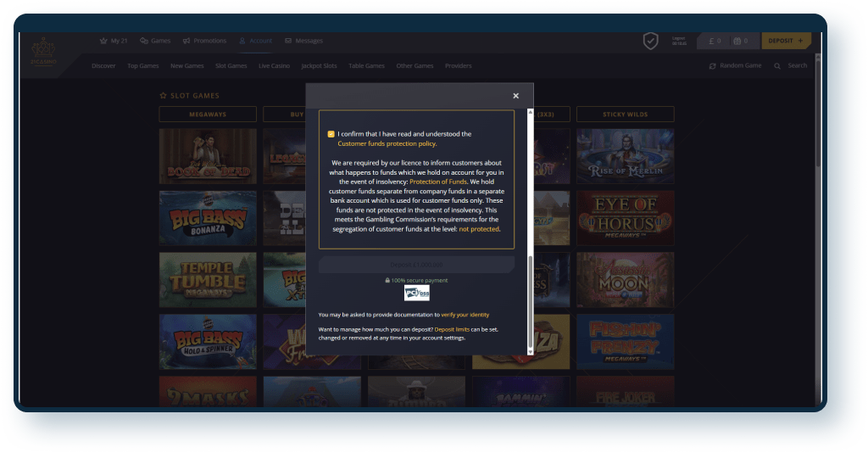Untick the funds protection confirmation checkbox
Image resolution: width=868 pixels, height=453 pixels.
click(331, 134)
